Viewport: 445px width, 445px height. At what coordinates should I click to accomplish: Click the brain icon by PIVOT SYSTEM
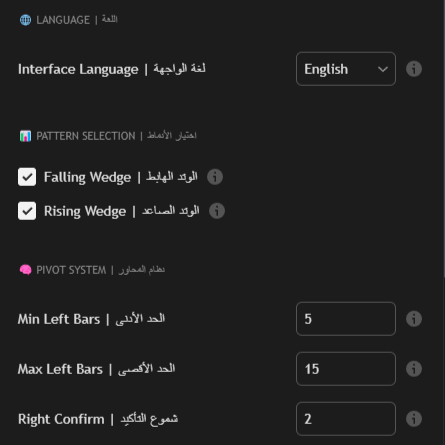25,270
